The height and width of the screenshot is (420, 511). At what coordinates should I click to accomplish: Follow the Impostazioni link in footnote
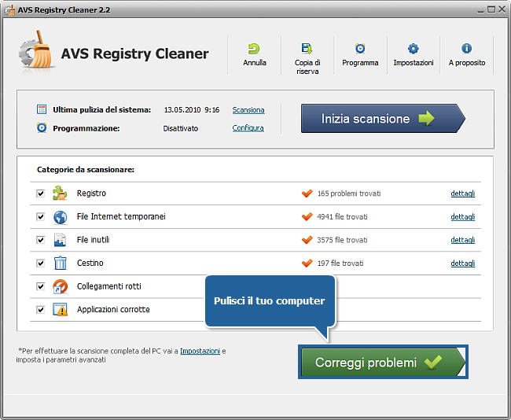pos(200,351)
